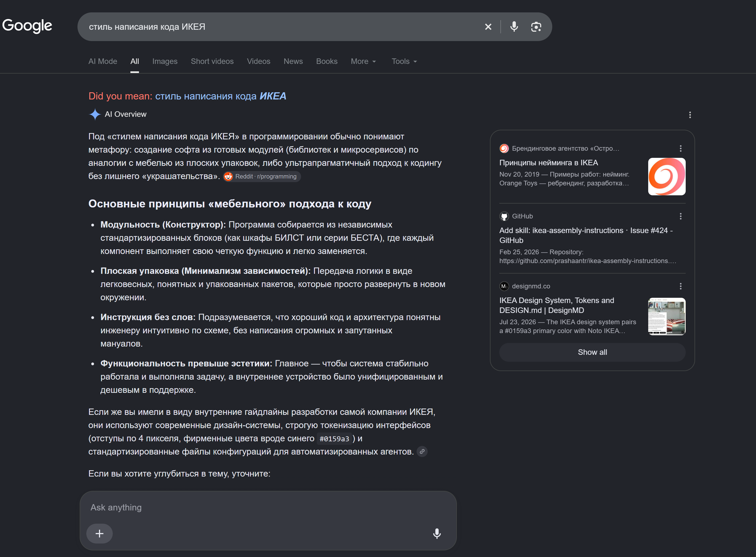Viewport: 756px width, 557px height.
Task: Click the link icon after the automated agents paragraph
Action: (422, 451)
